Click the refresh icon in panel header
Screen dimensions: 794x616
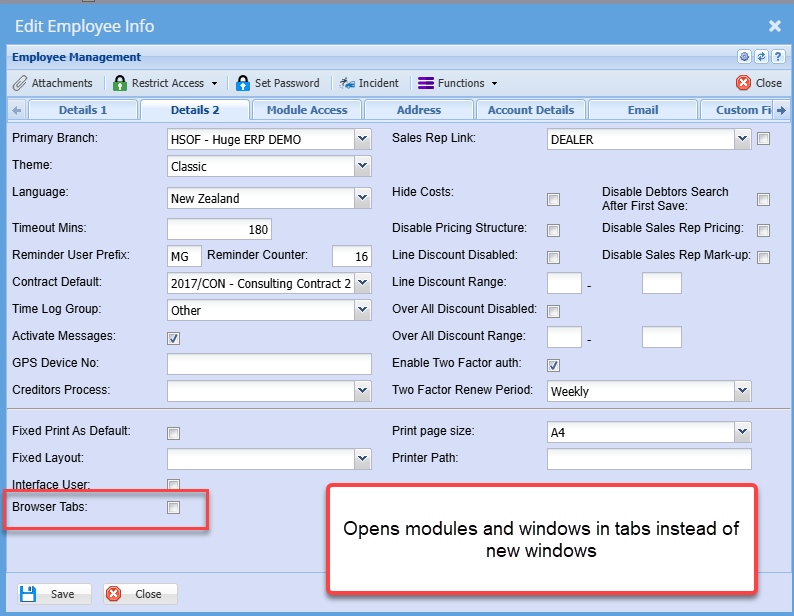(761, 57)
